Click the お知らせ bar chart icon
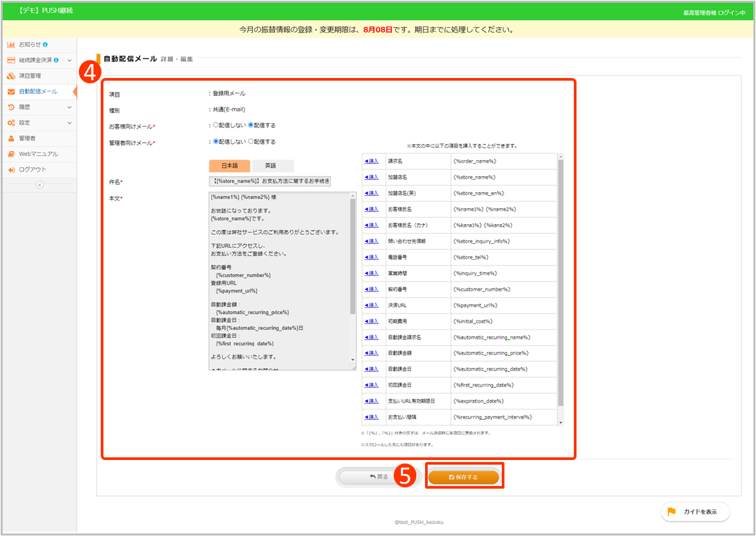The height and width of the screenshot is (536, 756). (11, 45)
